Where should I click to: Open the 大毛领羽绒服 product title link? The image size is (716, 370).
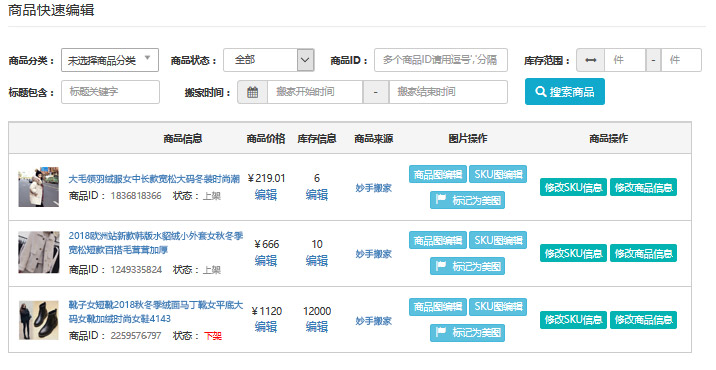pos(154,179)
